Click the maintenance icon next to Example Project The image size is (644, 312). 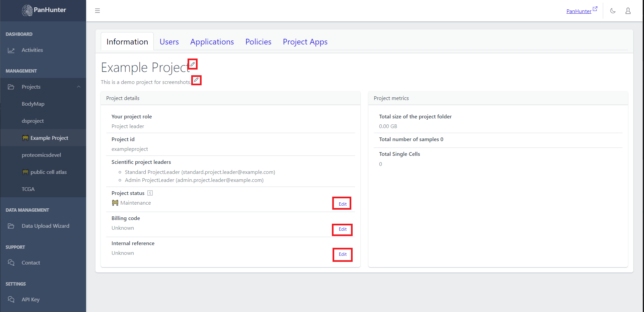point(25,137)
